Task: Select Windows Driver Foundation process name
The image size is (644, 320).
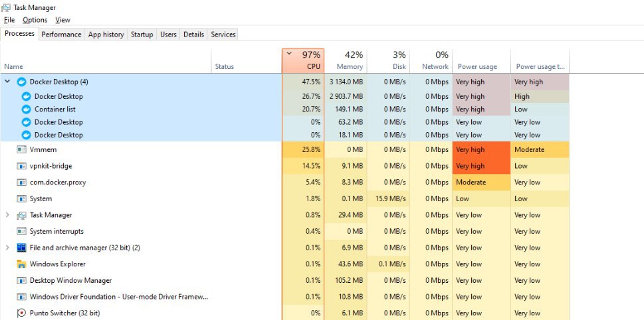Action: click(x=119, y=297)
